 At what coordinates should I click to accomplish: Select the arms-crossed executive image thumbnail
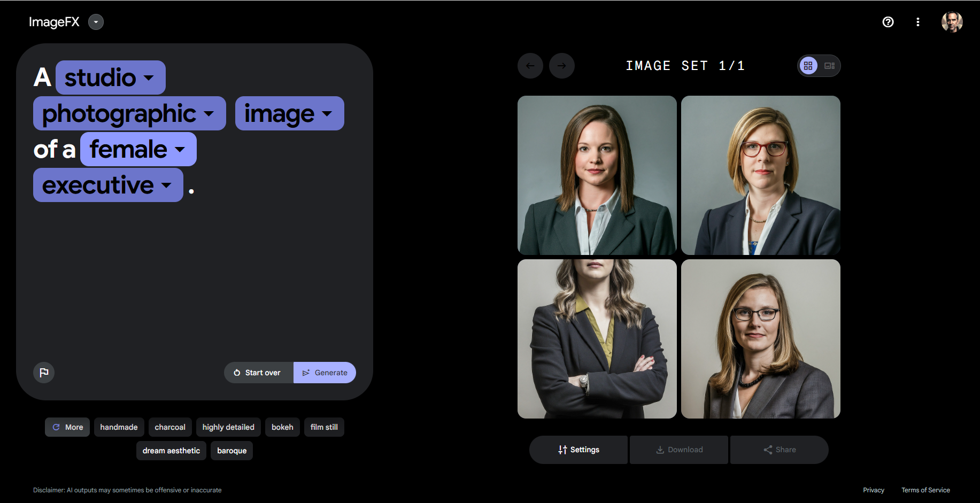(x=597, y=339)
